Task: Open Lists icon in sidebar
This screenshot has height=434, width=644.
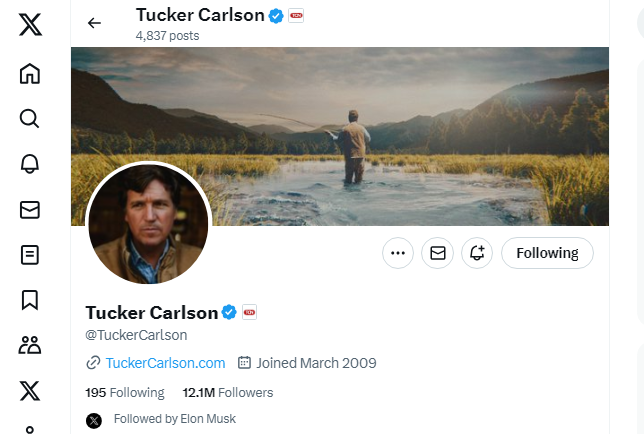Action: tap(30, 255)
